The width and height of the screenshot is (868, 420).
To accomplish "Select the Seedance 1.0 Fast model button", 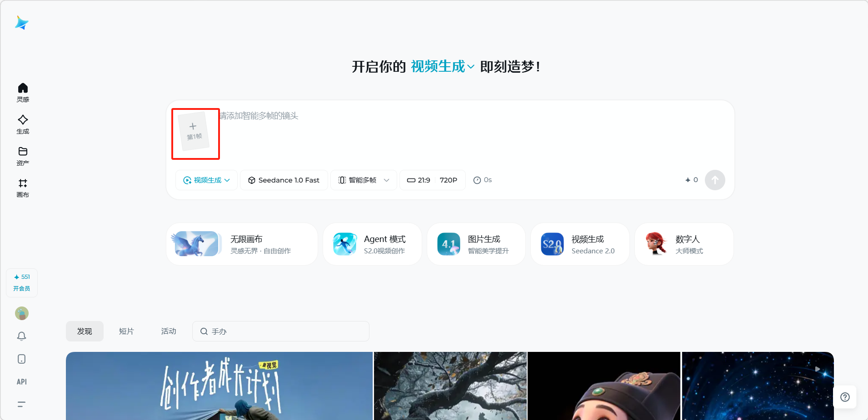I will click(x=284, y=180).
